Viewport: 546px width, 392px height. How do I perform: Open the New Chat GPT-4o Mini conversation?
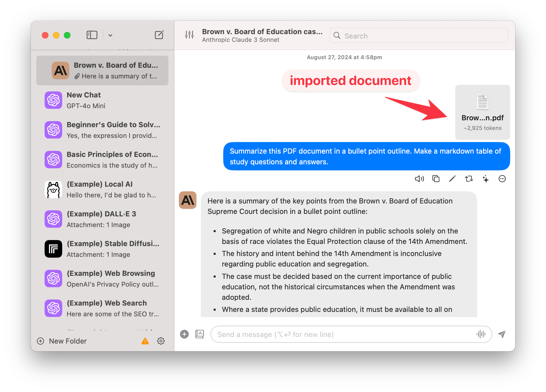click(x=102, y=100)
